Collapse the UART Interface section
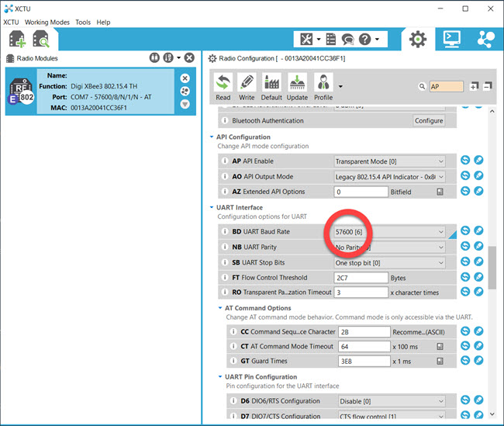 (210, 207)
